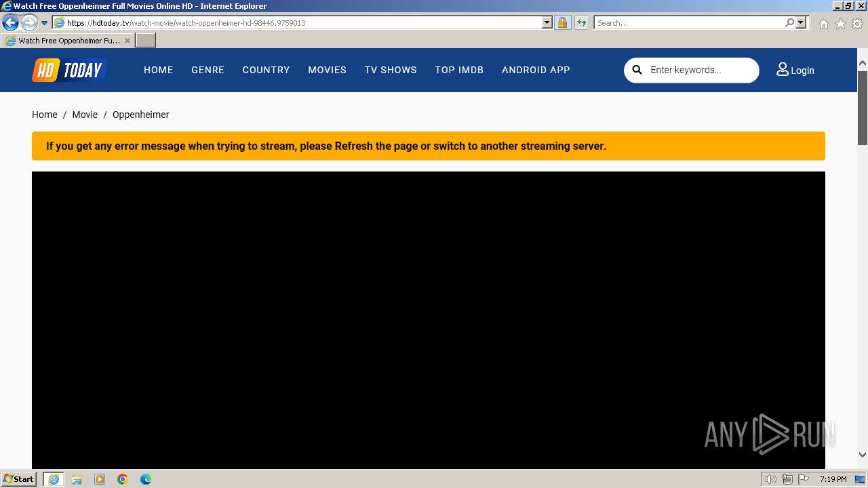Follow the Movie breadcrumb link

pos(85,115)
